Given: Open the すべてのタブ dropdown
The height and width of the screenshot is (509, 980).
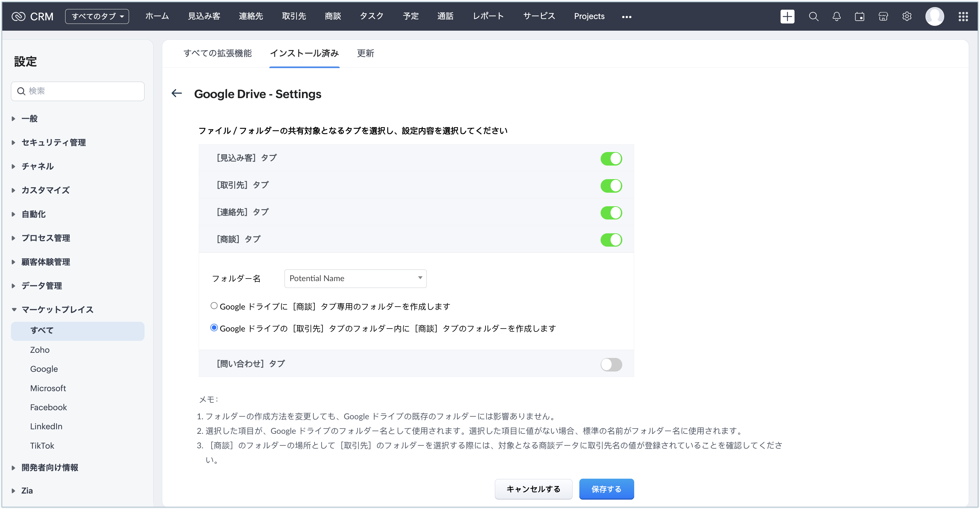Looking at the screenshot, I should (97, 16).
